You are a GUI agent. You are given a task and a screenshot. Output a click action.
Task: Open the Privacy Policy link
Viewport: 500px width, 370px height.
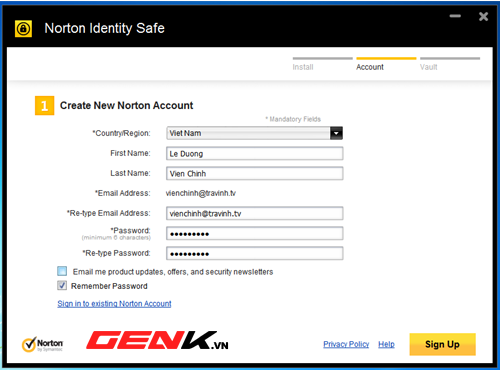346,344
